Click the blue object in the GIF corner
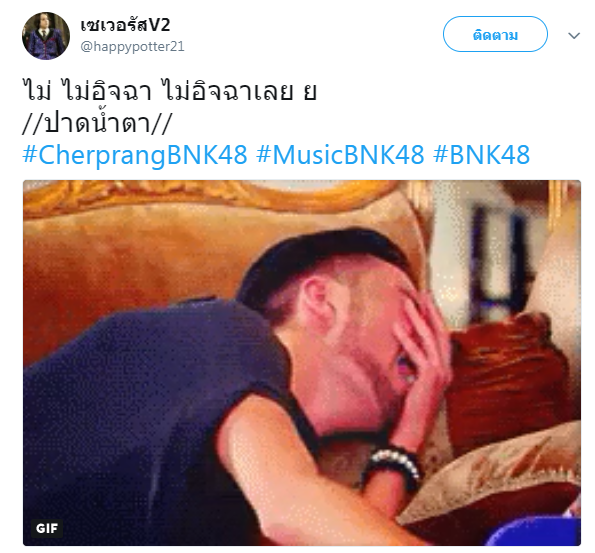 click(x=535, y=531)
